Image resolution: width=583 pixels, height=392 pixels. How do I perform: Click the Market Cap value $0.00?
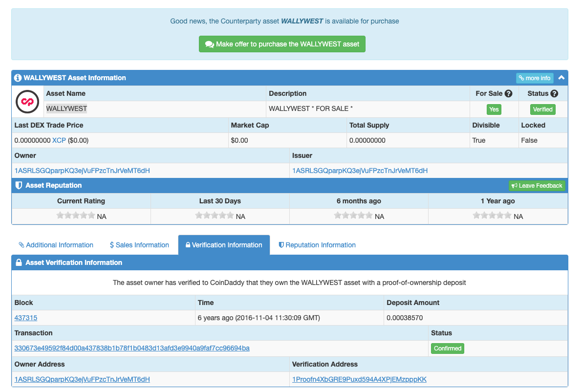click(x=239, y=141)
